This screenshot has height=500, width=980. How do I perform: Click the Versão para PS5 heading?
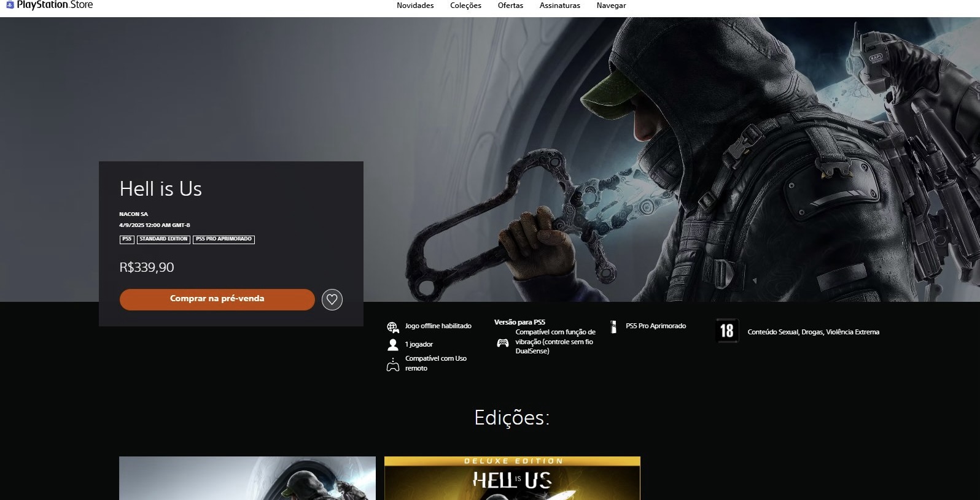click(x=519, y=322)
